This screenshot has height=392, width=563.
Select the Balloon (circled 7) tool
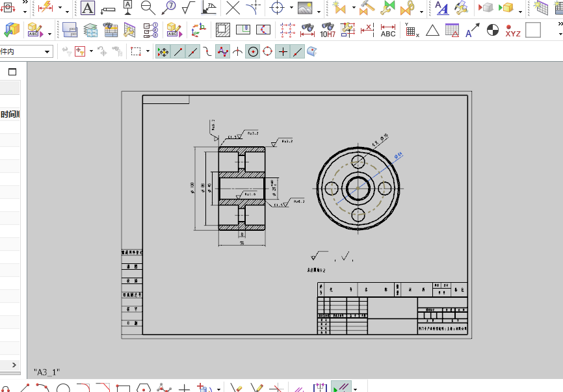click(168, 8)
